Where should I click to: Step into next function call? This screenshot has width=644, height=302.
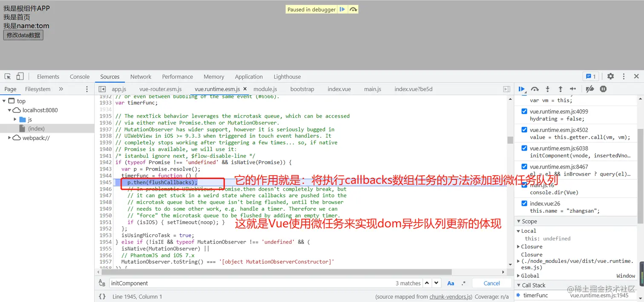[x=548, y=89]
